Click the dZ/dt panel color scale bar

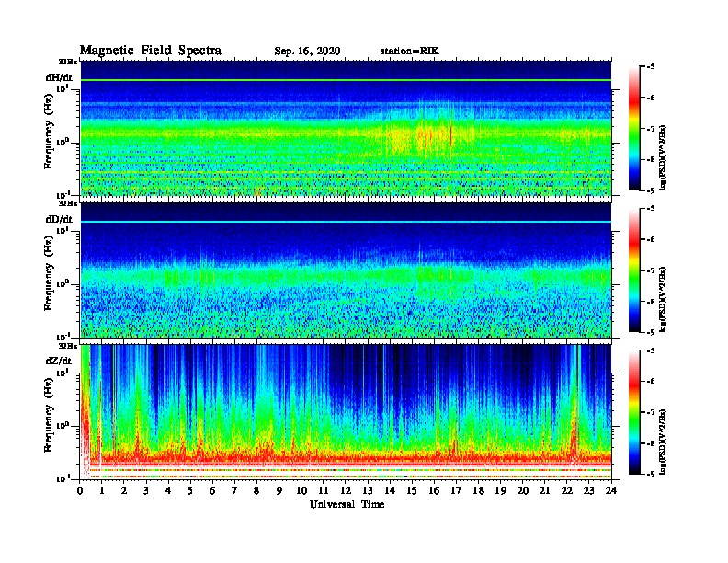(x=634, y=412)
